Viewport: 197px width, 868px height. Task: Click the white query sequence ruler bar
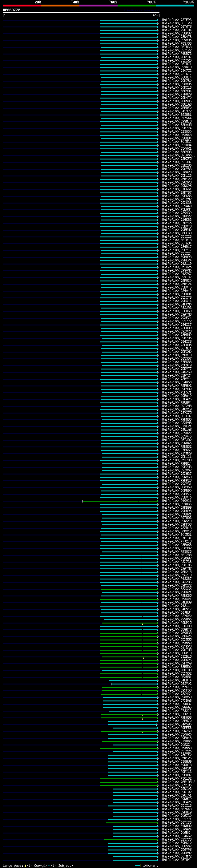click(81, 13)
